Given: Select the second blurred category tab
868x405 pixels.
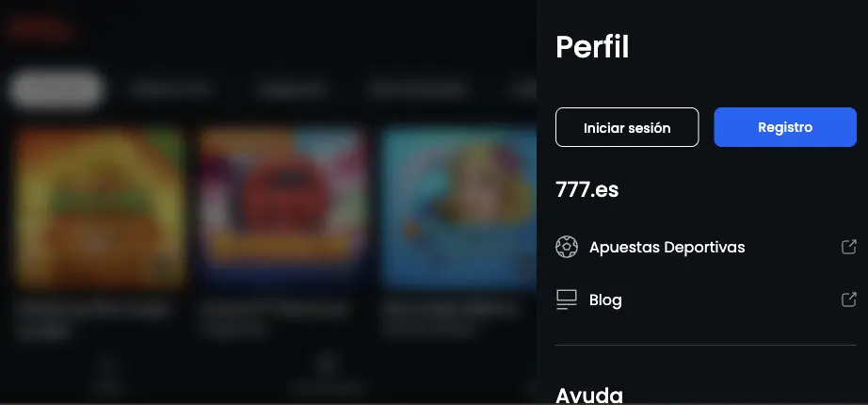Looking at the screenshot, I should coord(170,89).
